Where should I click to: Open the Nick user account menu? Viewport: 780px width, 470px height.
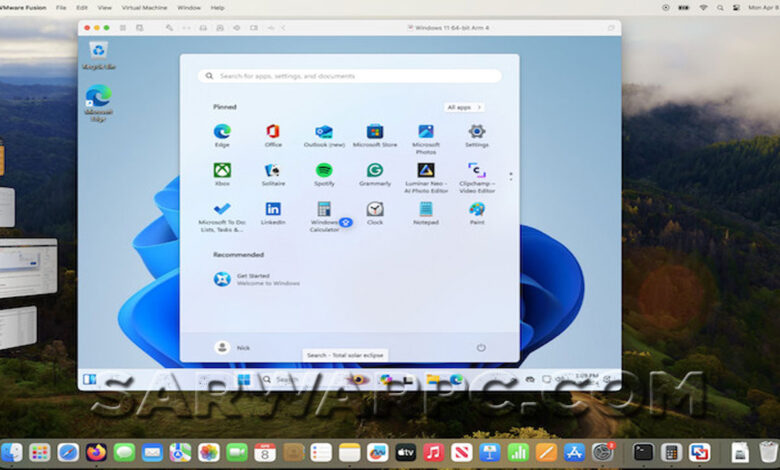coord(232,348)
